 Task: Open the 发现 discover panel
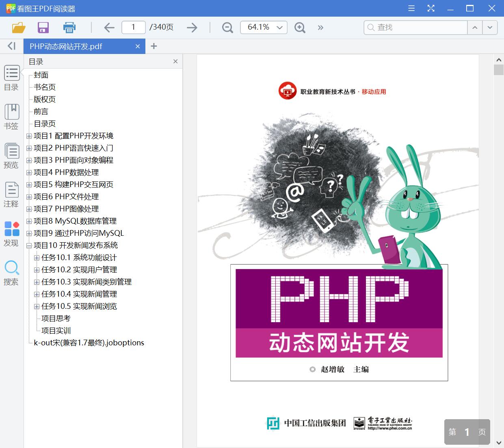pyautogui.click(x=11, y=234)
